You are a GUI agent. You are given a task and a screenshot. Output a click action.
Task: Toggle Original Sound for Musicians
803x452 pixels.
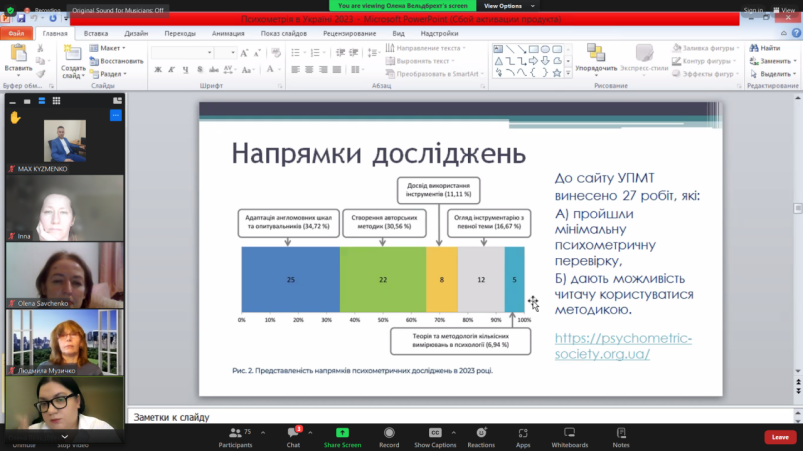point(118,10)
